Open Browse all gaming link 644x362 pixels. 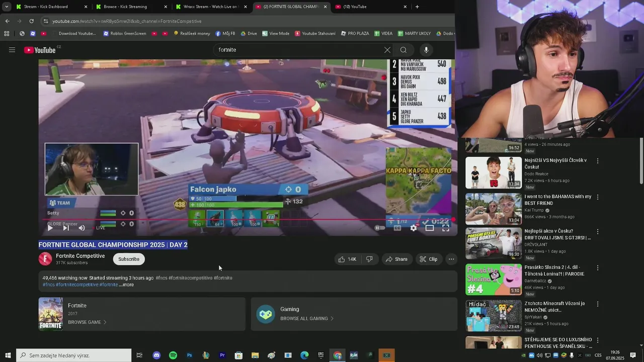click(307, 318)
